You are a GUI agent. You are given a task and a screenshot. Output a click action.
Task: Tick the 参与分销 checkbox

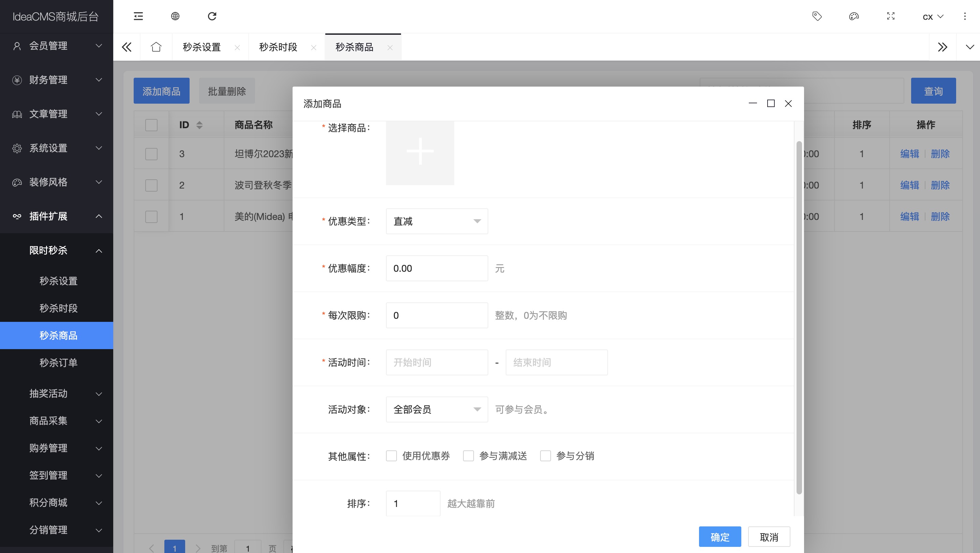tap(545, 455)
